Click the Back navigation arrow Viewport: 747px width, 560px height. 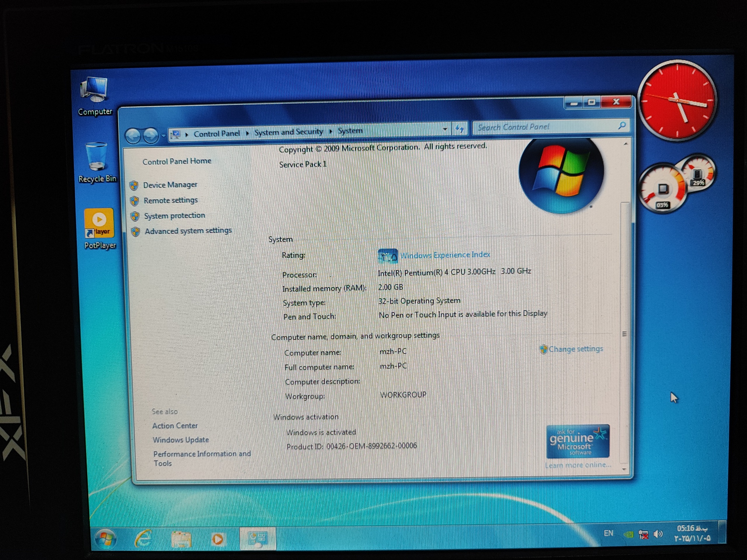pyautogui.click(x=133, y=136)
